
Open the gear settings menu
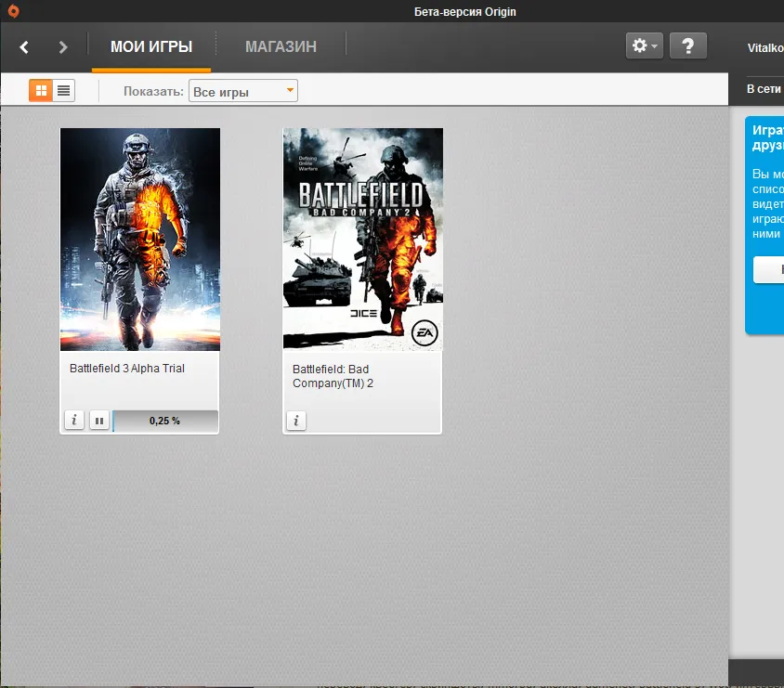tap(644, 45)
